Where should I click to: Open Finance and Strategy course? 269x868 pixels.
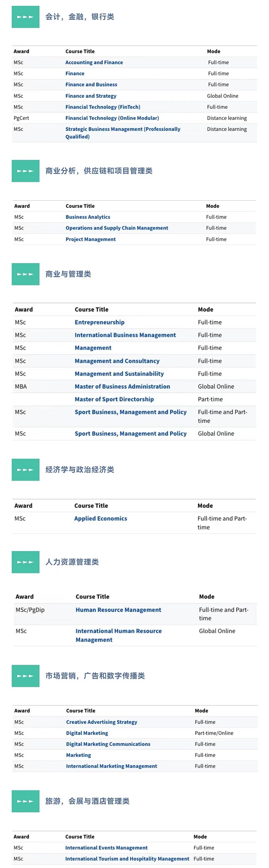click(91, 96)
